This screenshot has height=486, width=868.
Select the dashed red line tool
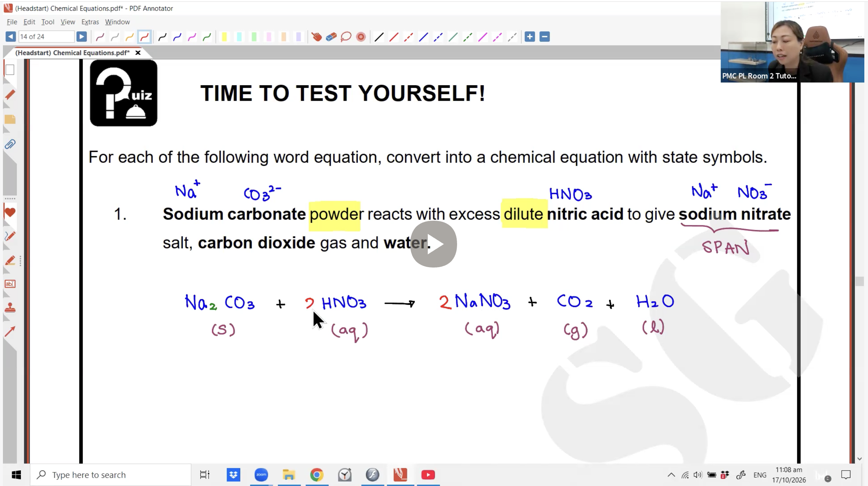[408, 37]
